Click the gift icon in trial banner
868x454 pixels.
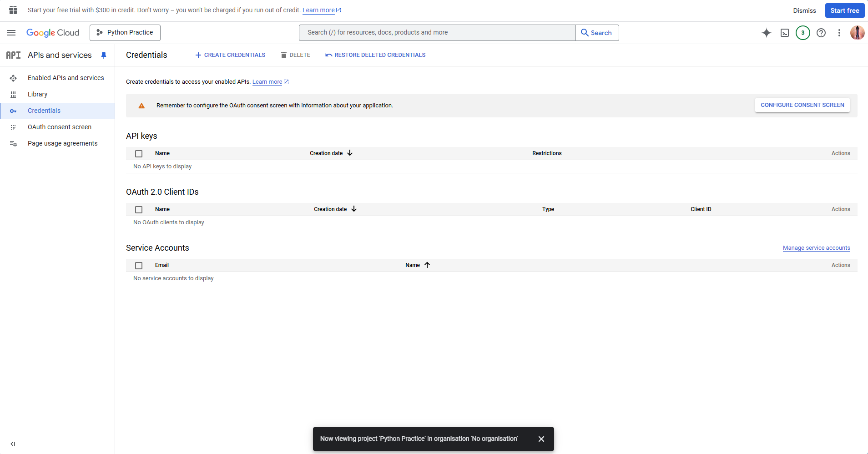coord(13,10)
